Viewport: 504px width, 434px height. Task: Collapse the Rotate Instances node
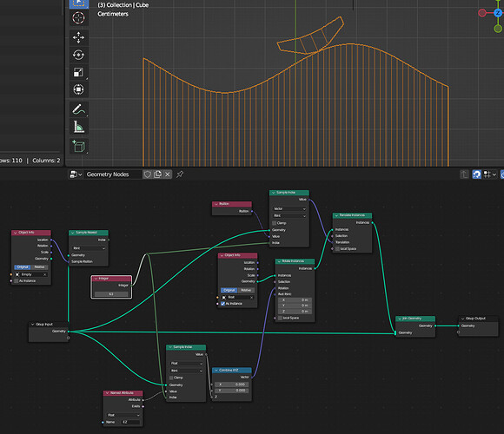click(x=279, y=261)
